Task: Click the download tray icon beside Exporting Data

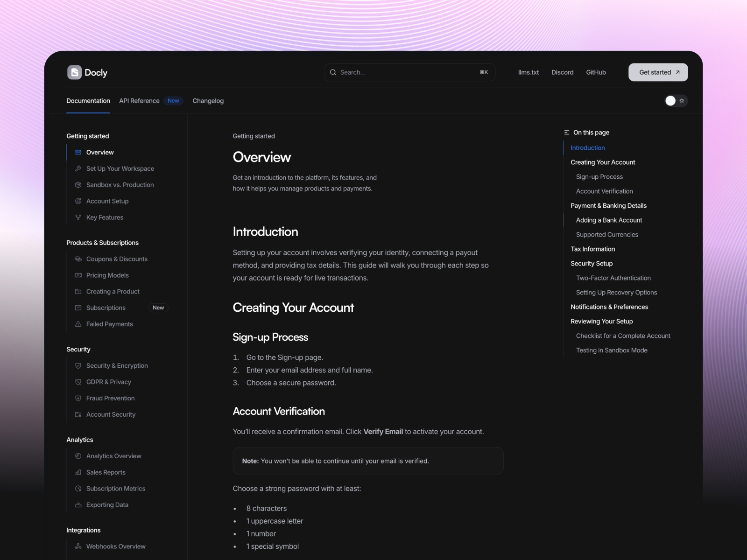Action: [x=78, y=504]
